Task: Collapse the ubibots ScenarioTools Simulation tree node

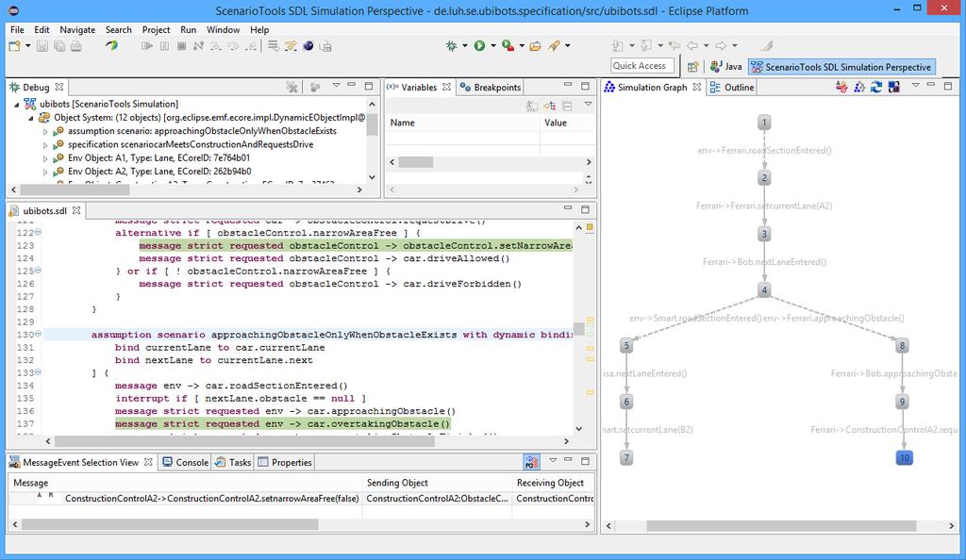Action: tap(17, 105)
